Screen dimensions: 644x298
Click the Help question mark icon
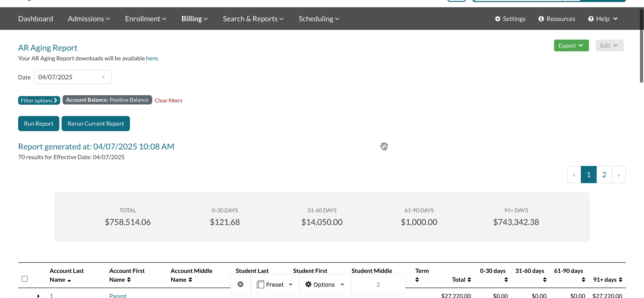click(x=591, y=19)
